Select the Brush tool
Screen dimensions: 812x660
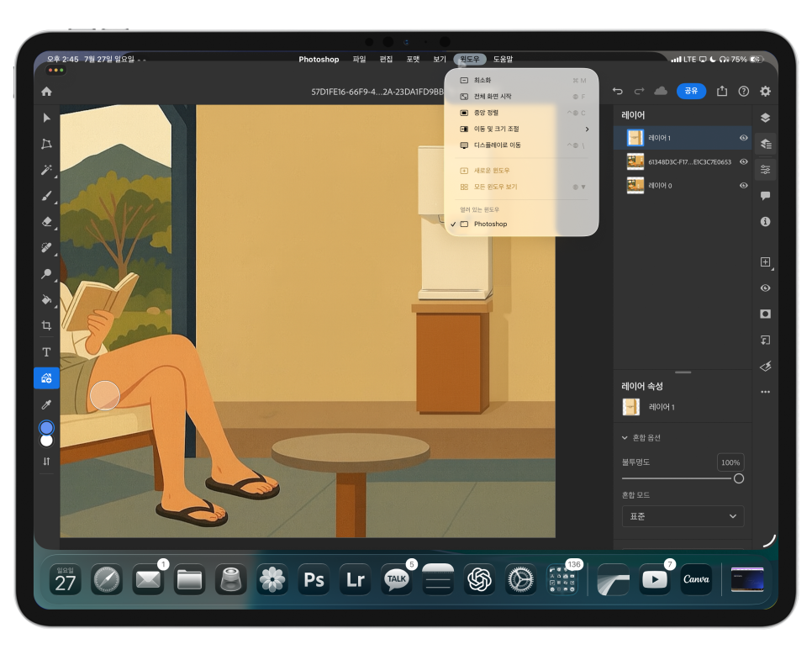click(x=46, y=196)
